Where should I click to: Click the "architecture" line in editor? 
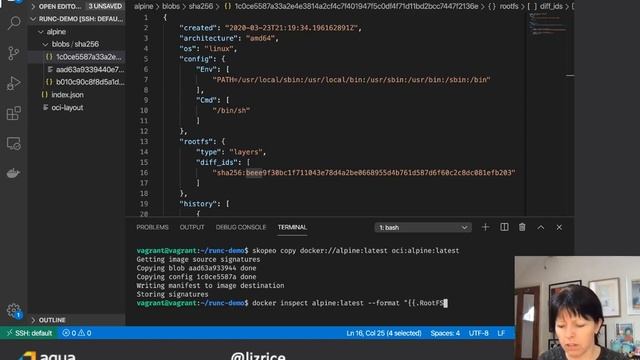[x=229, y=38]
